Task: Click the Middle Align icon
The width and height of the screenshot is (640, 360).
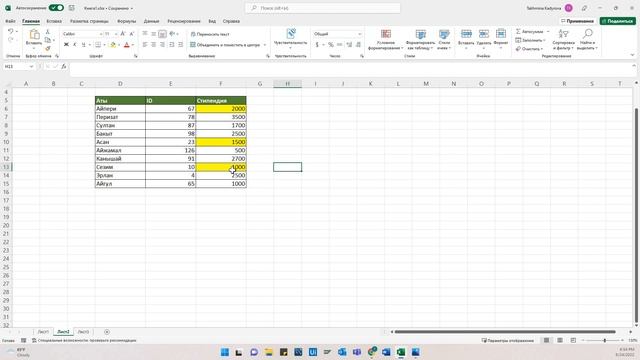Action: pyautogui.click(x=153, y=34)
